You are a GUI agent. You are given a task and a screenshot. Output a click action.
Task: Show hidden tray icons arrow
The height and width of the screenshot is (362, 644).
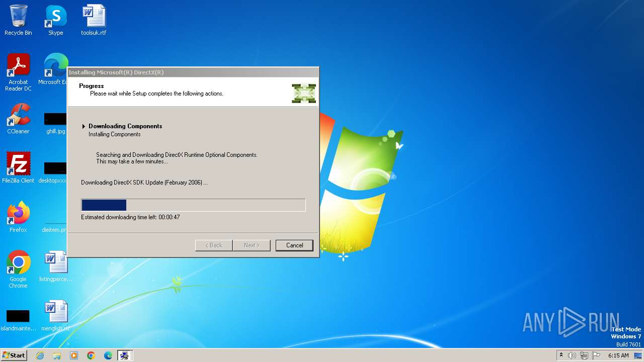pos(561,355)
